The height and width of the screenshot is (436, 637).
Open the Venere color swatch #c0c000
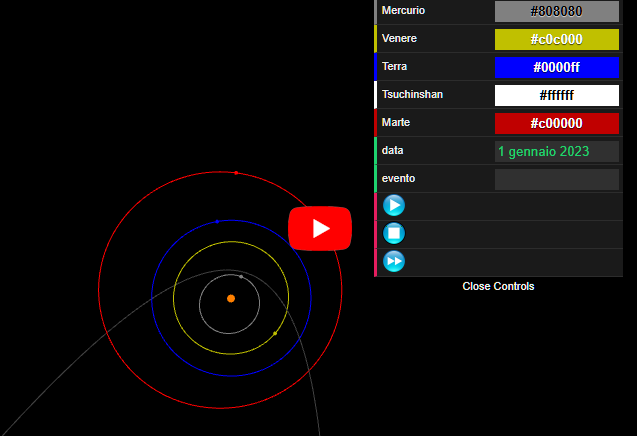pos(557,39)
